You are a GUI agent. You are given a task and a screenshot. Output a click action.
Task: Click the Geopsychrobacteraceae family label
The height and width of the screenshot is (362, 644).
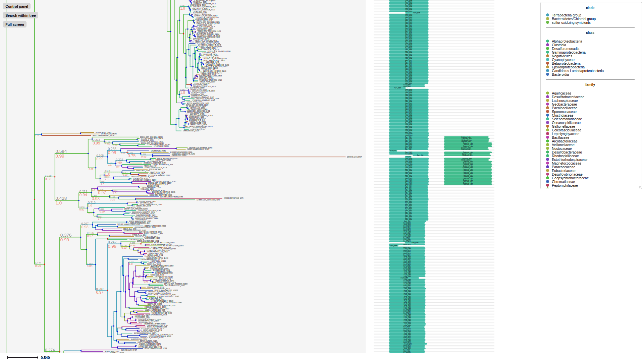pyautogui.click(x=570, y=178)
